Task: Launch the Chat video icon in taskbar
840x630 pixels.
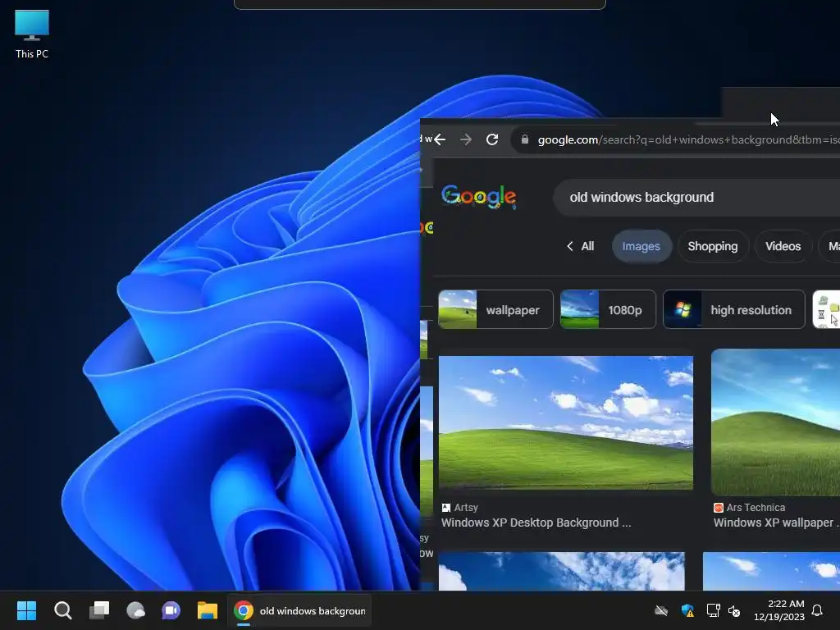Action: (171, 610)
